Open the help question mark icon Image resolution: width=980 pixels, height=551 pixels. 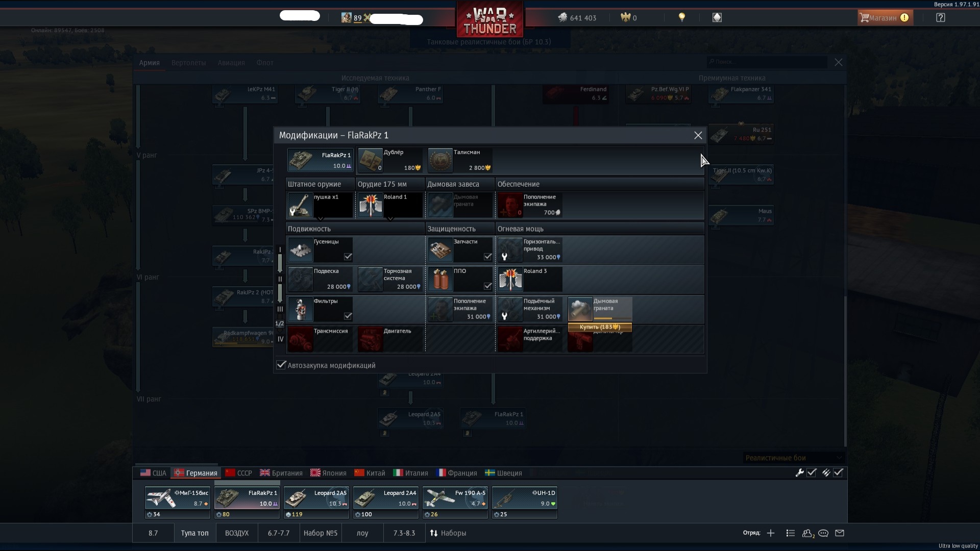pyautogui.click(x=941, y=17)
